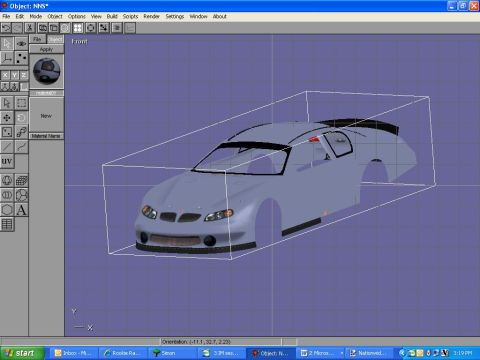
Task: Select the Point edit mode icon
Action: [x=21, y=58]
